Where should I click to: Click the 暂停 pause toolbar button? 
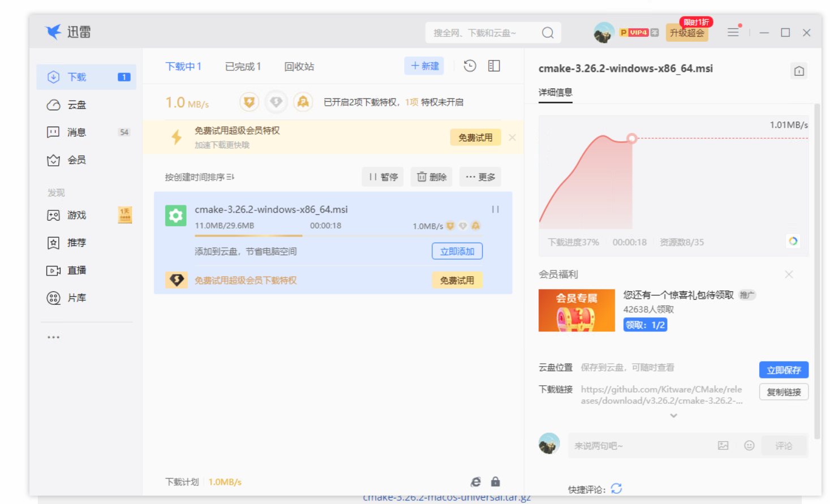point(383,177)
